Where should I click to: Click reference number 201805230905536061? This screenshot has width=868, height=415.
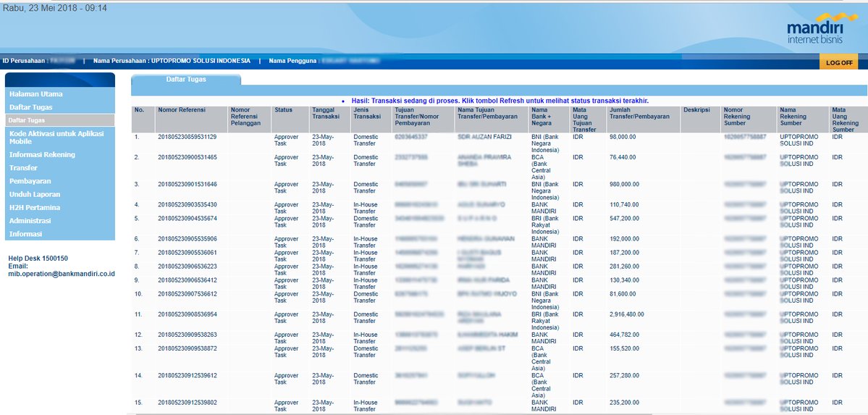tap(187, 253)
